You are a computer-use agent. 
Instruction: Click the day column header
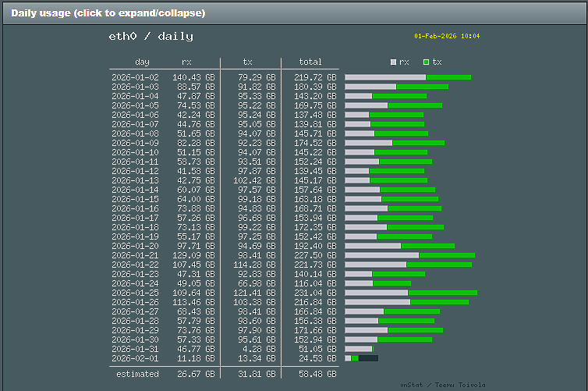pyautogui.click(x=142, y=62)
